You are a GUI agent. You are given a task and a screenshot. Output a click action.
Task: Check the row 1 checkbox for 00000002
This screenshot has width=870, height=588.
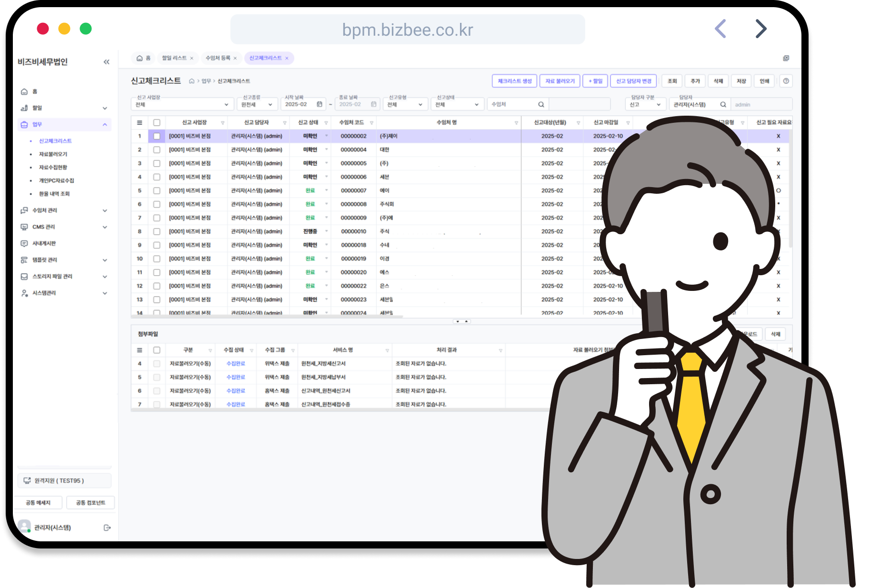point(157,136)
